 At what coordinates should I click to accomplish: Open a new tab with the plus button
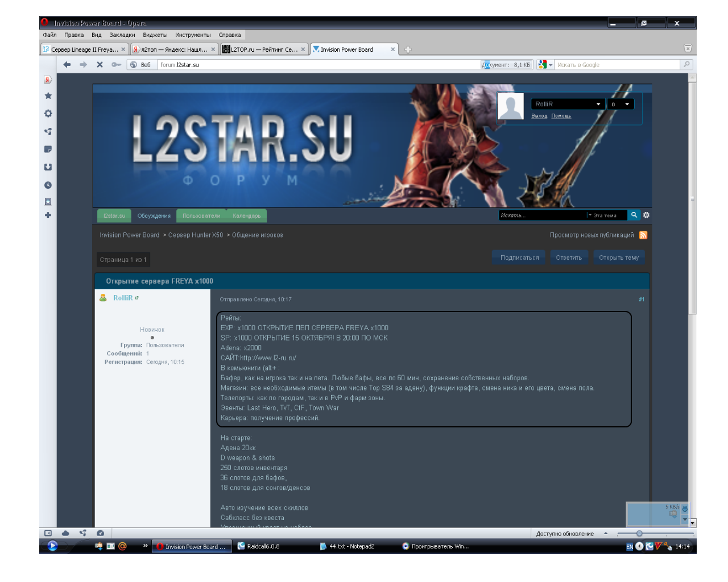click(408, 50)
